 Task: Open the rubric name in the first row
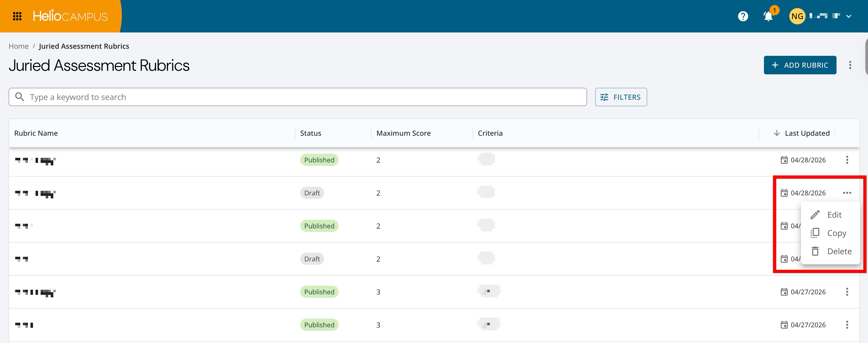coord(35,161)
